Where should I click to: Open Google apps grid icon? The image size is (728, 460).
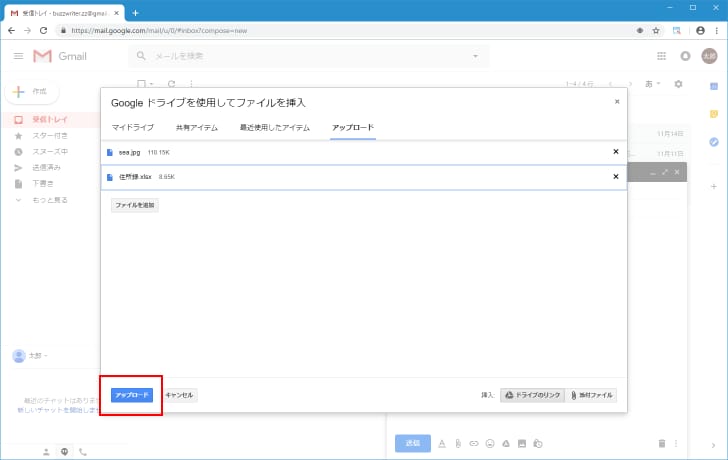point(662,56)
